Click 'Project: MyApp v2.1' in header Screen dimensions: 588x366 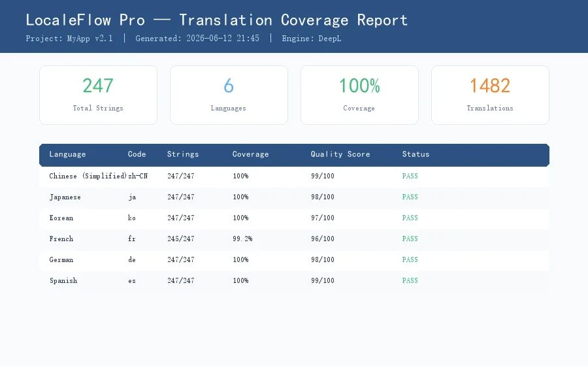[x=69, y=39]
